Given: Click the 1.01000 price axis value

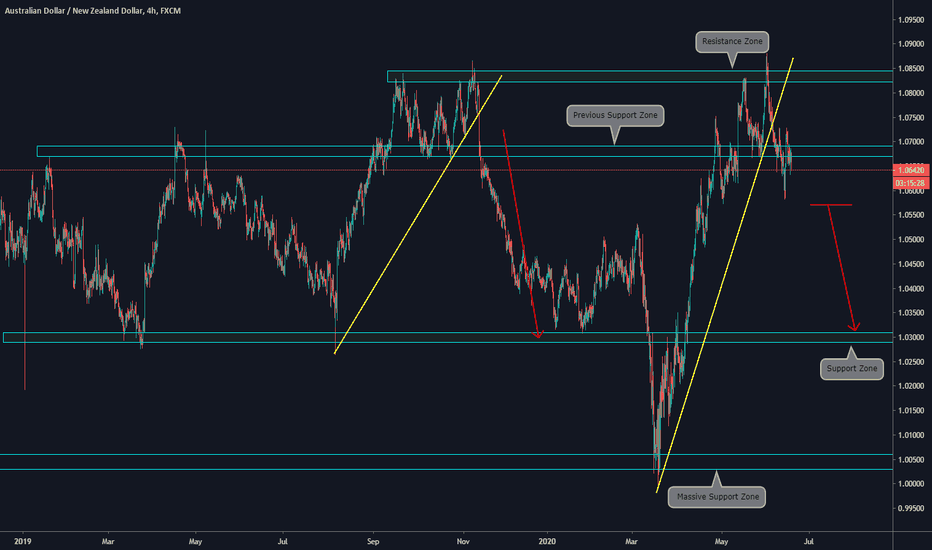Looking at the screenshot, I should click(911, 435).
